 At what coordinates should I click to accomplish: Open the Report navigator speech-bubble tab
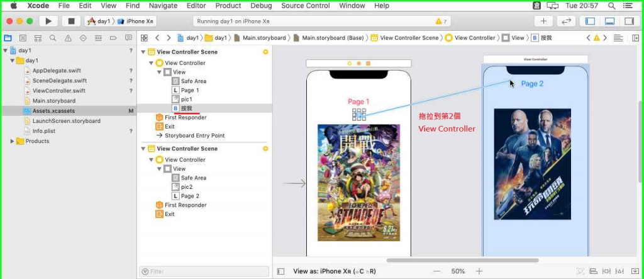click(128, 38)
